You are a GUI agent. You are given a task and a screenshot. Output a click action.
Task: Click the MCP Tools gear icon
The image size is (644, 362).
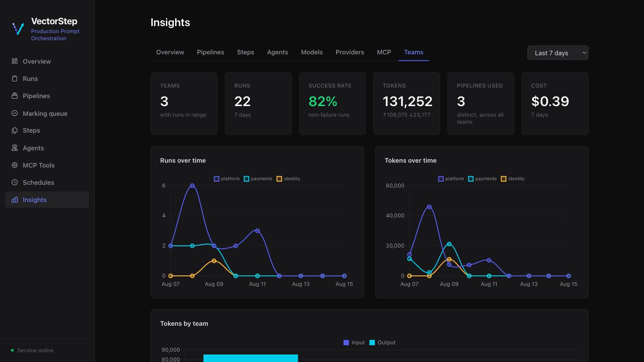15,165
